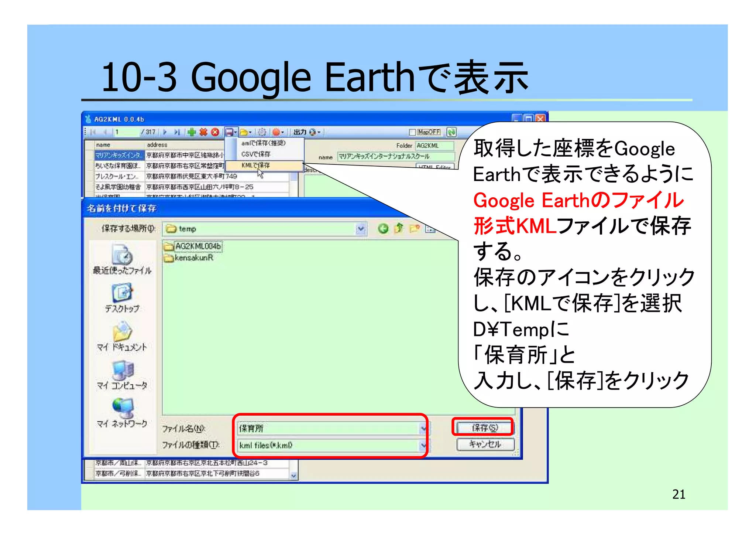Go to next record arrow
This screenshot has height=535, width=756.
pyautogui.click(x=165, y=132)
